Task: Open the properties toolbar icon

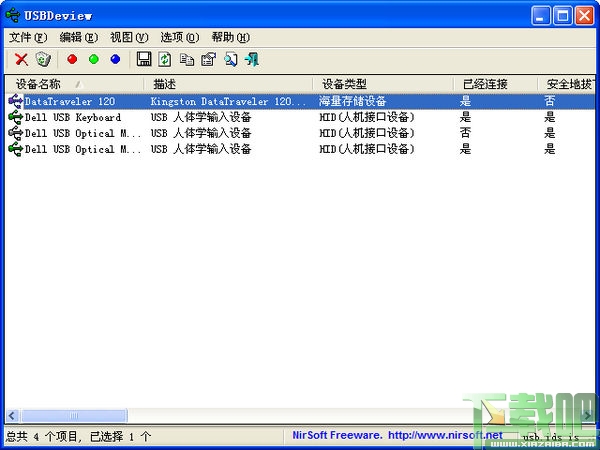Action: pos(209,59)
